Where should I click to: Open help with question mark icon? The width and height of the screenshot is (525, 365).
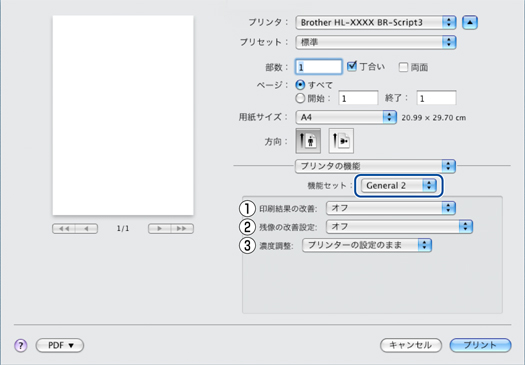click(x=20, y=345)
